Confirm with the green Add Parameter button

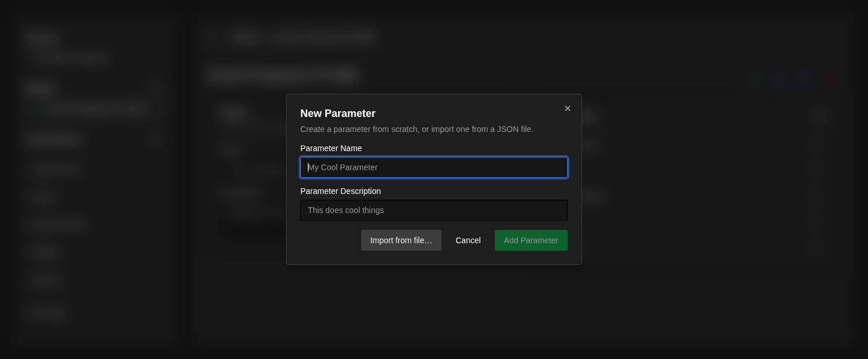(531, 240)
